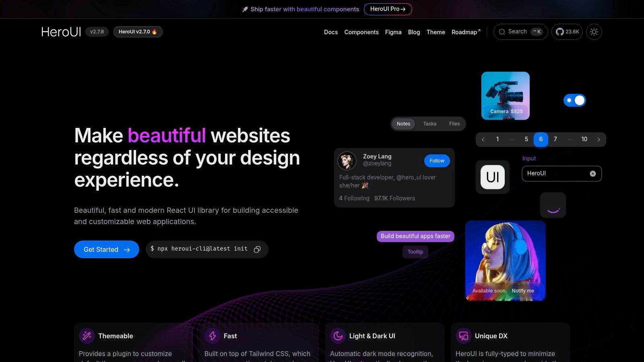Open the GitHub repository with 23.6K stars
644x362 pixels.
[567, 32]
